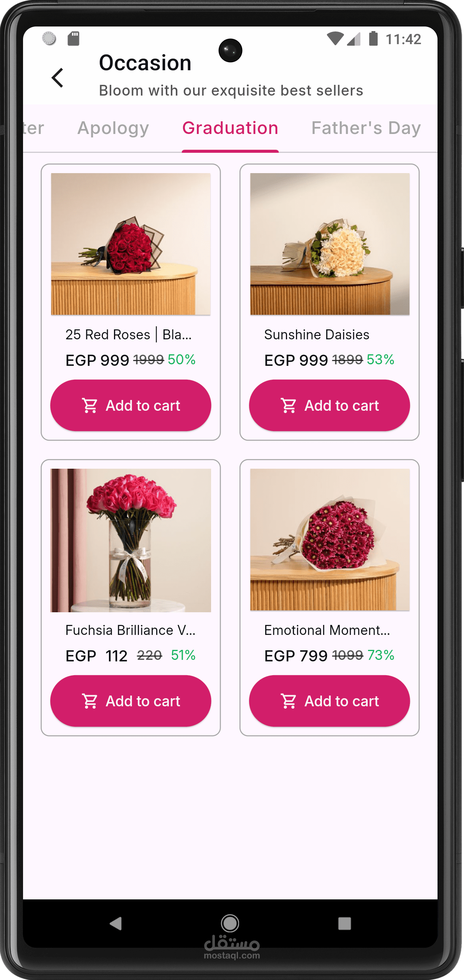The height and width of the screenshot is (980, 464).
Task: Open the Android home circle button
Action: coord(230,923)
